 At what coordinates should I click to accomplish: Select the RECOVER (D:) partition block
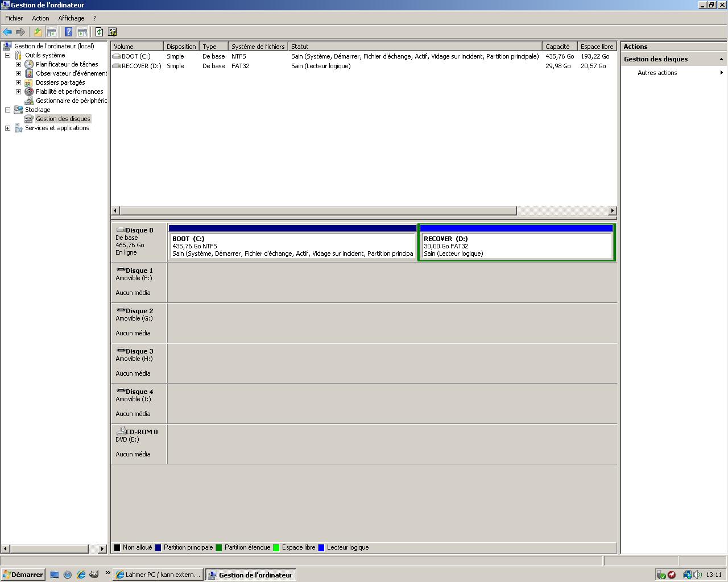tap(516, 243)
